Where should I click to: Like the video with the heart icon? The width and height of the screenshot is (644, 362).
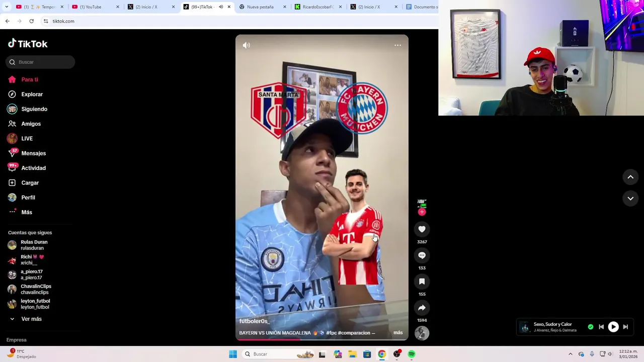pyautogui.click(x=422, y=229)
